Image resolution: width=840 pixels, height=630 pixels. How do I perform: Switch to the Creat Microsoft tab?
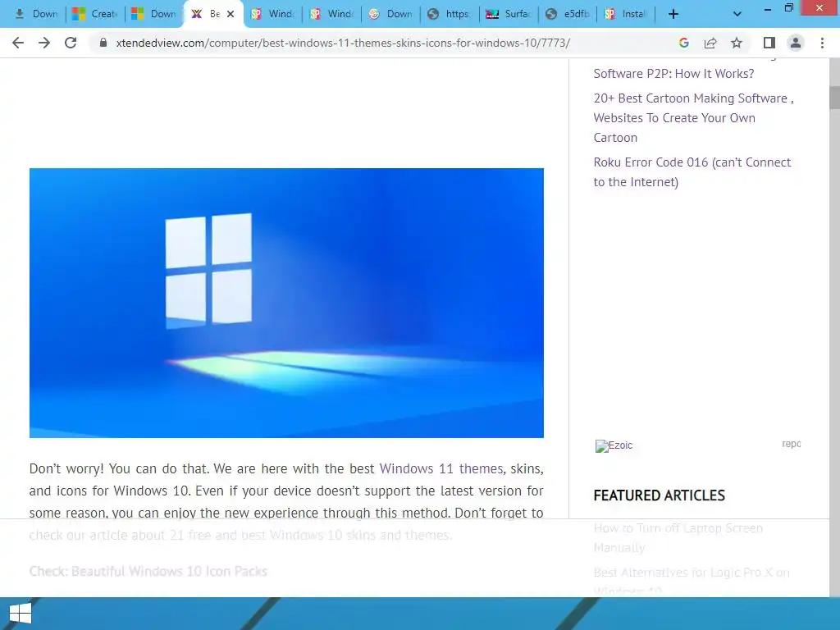tap(95, 15)
